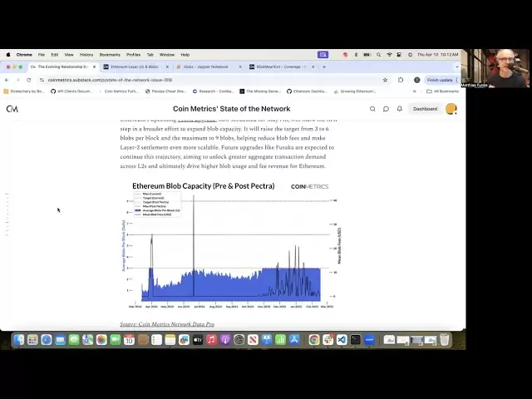
Task: Click the Finish update button
Action: [x=442, y=80]
